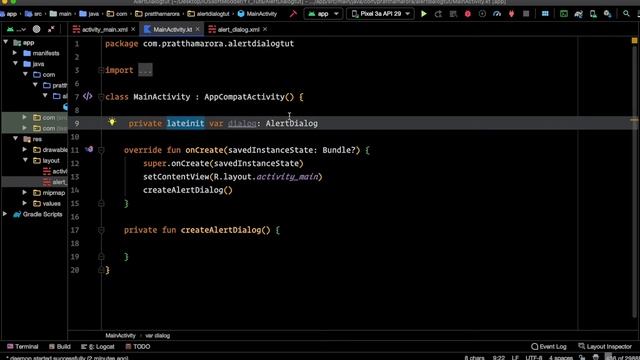Collapse the java folder
The image size is (640, 360).
pos(16,63)
